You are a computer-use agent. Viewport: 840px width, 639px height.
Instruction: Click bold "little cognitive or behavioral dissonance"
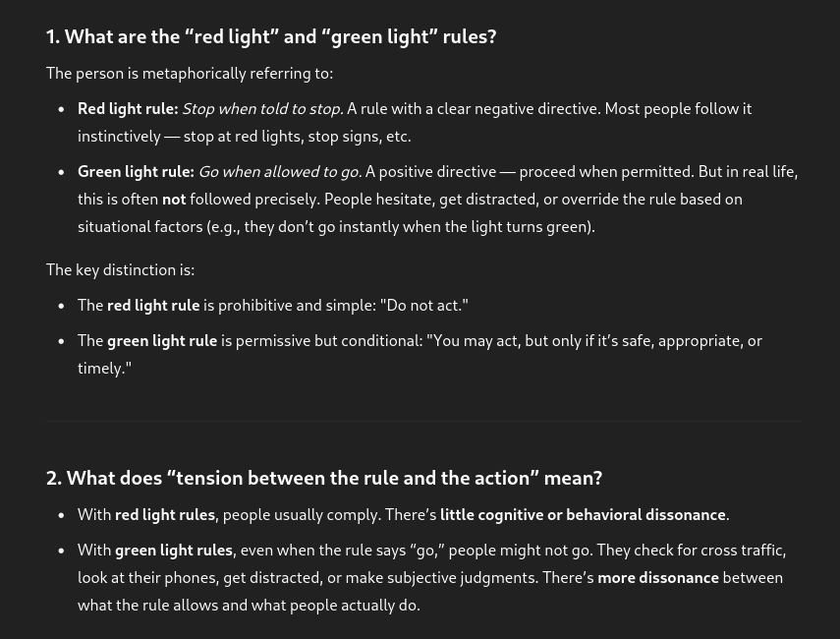583,515
